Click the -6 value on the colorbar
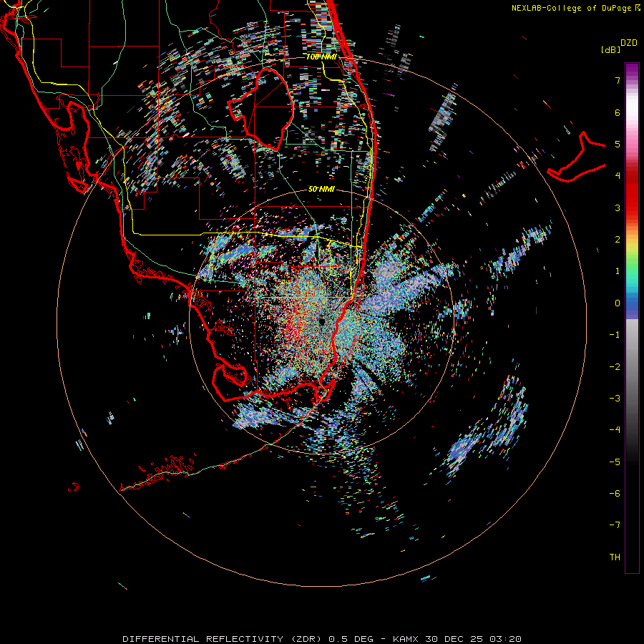 615,493
